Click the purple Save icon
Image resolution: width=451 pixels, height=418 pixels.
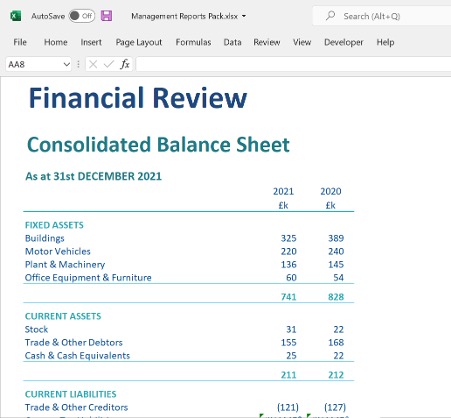coord(106,16)
